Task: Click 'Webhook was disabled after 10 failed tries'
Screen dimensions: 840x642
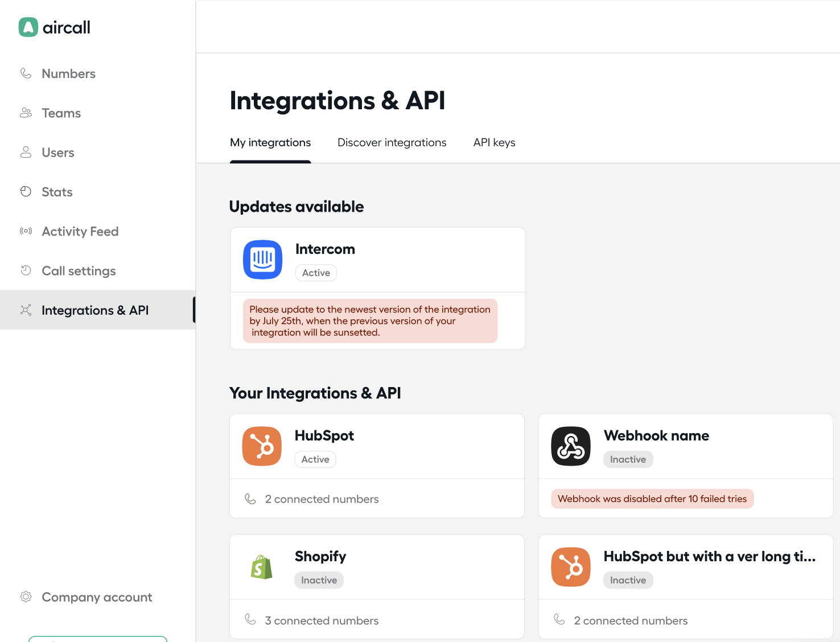Action: (652, 499)
